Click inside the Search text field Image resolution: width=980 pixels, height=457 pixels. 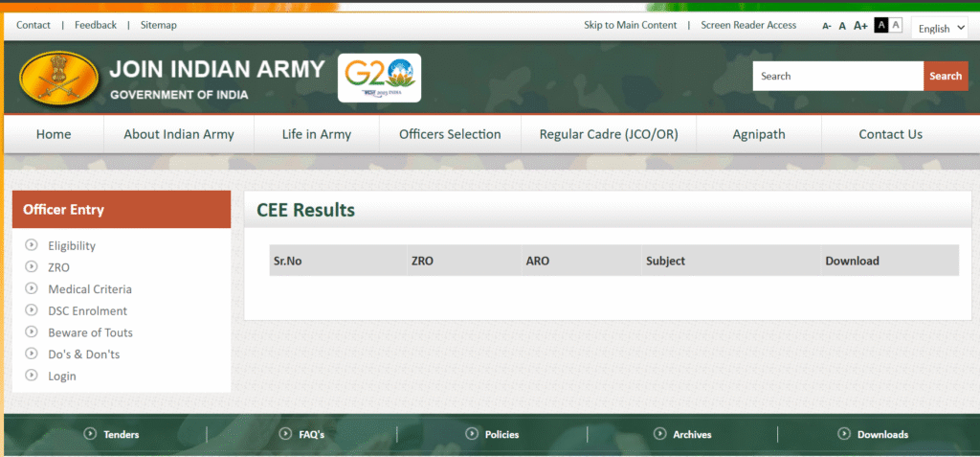837,76
